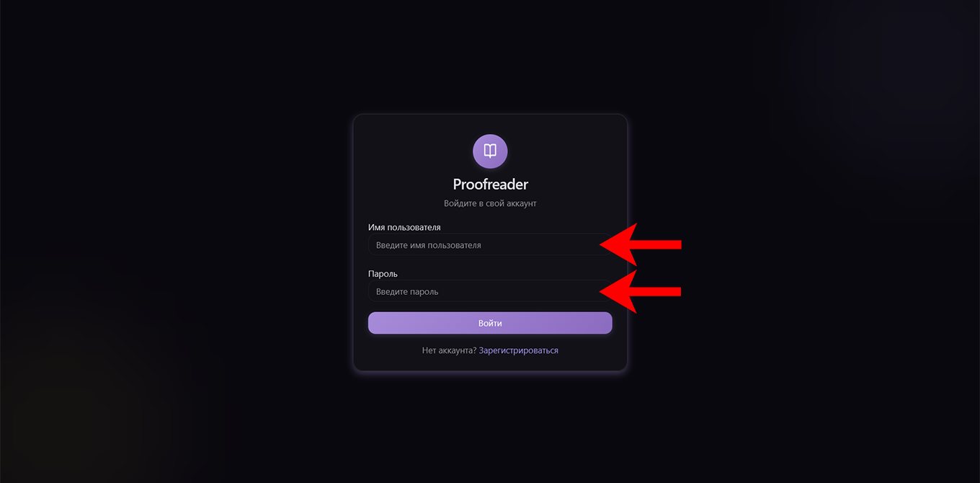Click the "Войти" text on purple button
Viewport: 980px width, 483px height.
490,323
